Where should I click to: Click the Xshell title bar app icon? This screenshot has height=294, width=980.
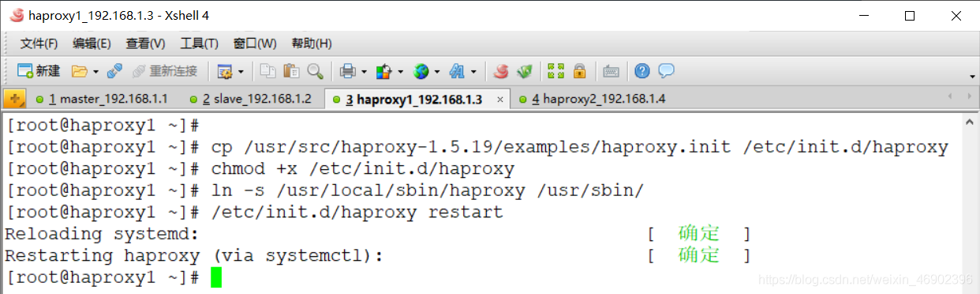pos(16,15)
